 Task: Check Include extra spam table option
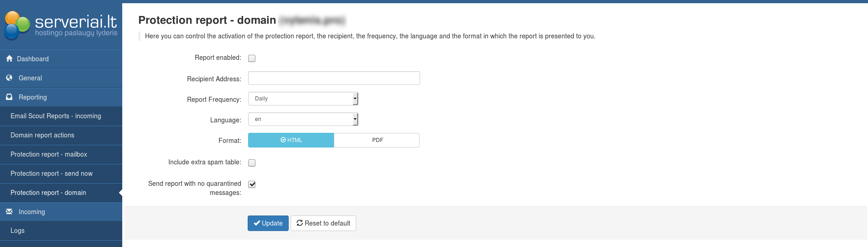[252, 163]
